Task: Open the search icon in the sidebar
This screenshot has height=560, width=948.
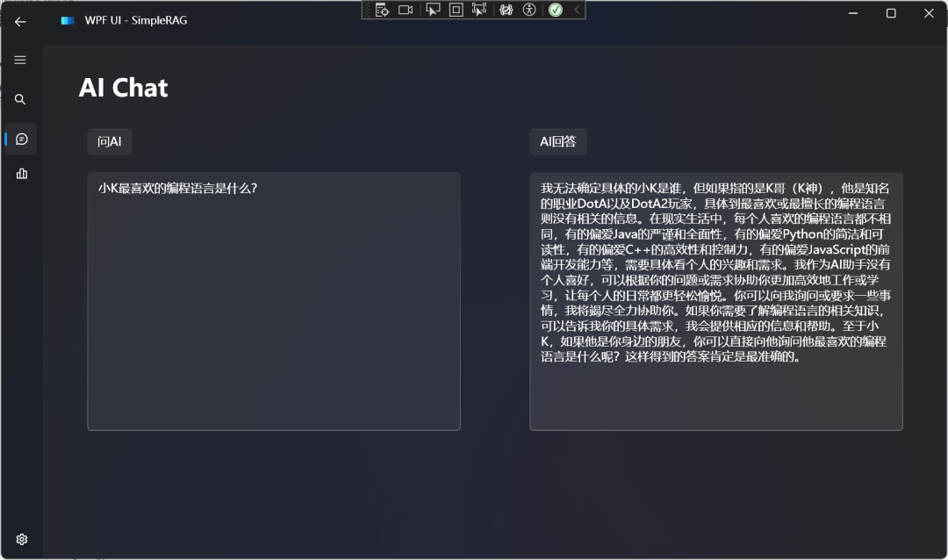Action: [20, 99]
